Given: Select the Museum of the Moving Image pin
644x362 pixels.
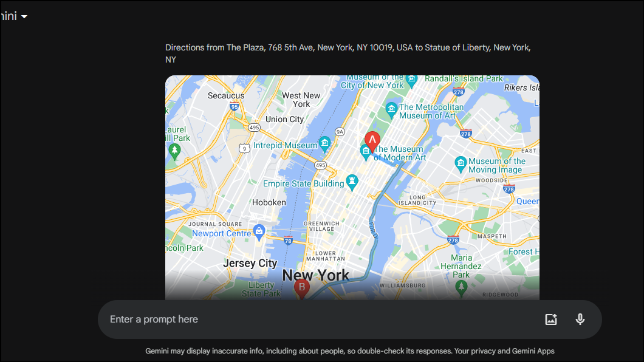Looking at the screenshot, I should [461, 165].
